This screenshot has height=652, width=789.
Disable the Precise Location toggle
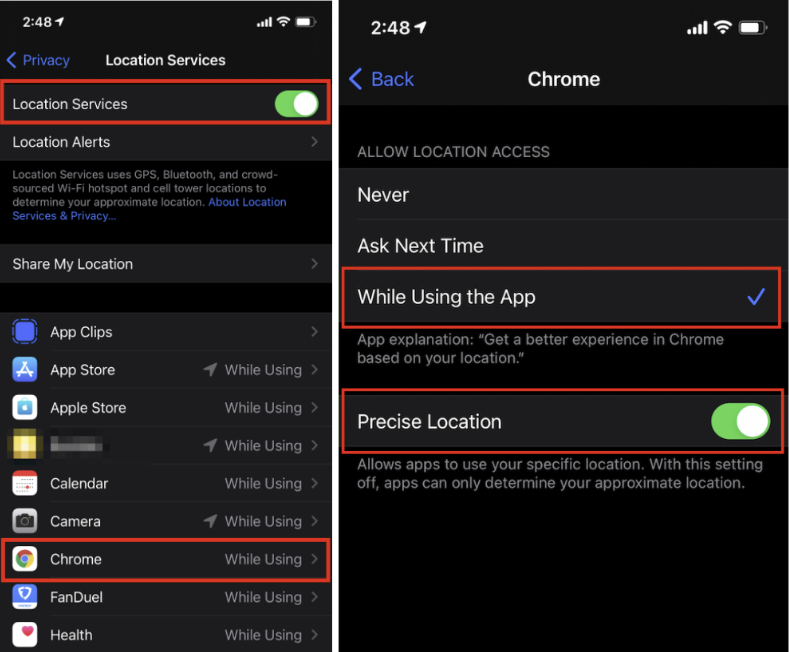click(740, 422)
